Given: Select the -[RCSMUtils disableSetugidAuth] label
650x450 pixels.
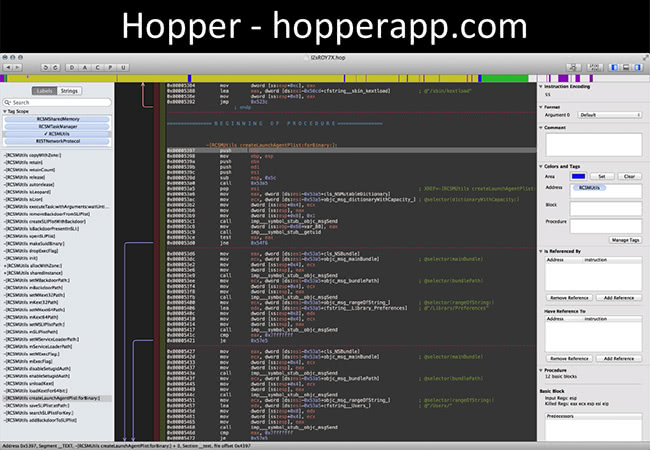Looking at the screenshot, I should (x=37, y=369).
